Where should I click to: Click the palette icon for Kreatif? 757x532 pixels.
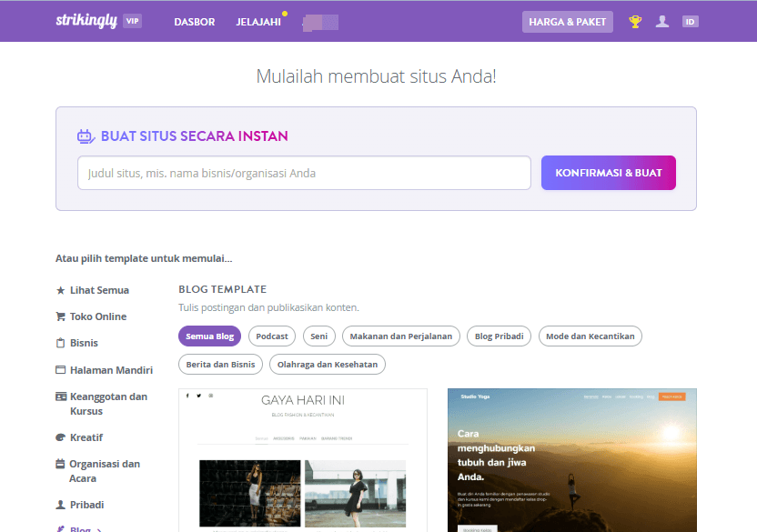point(60,437)
